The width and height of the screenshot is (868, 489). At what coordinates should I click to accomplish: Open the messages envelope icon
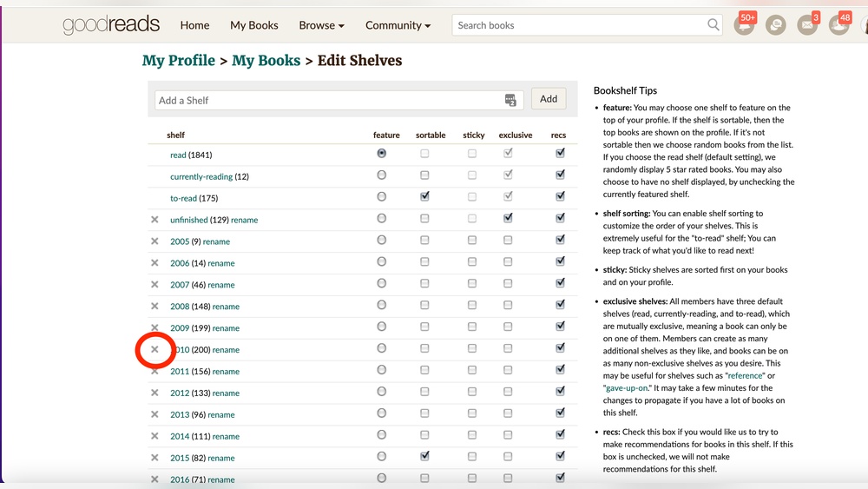[807, 25]
